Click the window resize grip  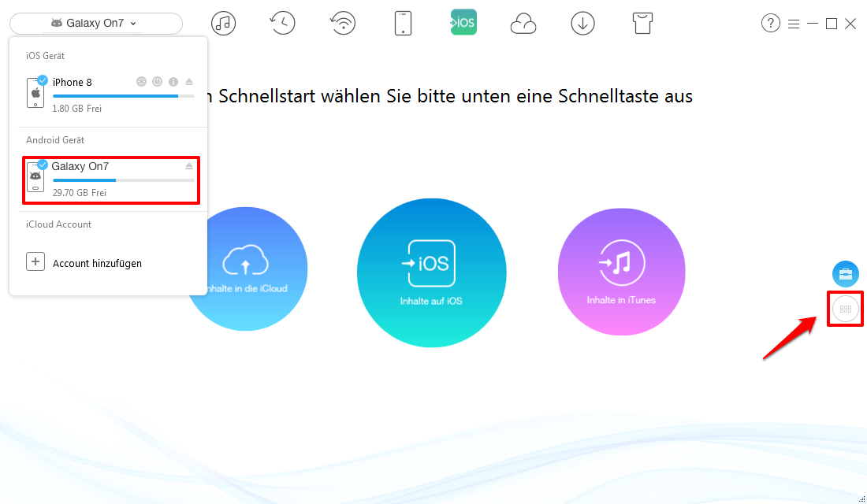tap(861, 499)
